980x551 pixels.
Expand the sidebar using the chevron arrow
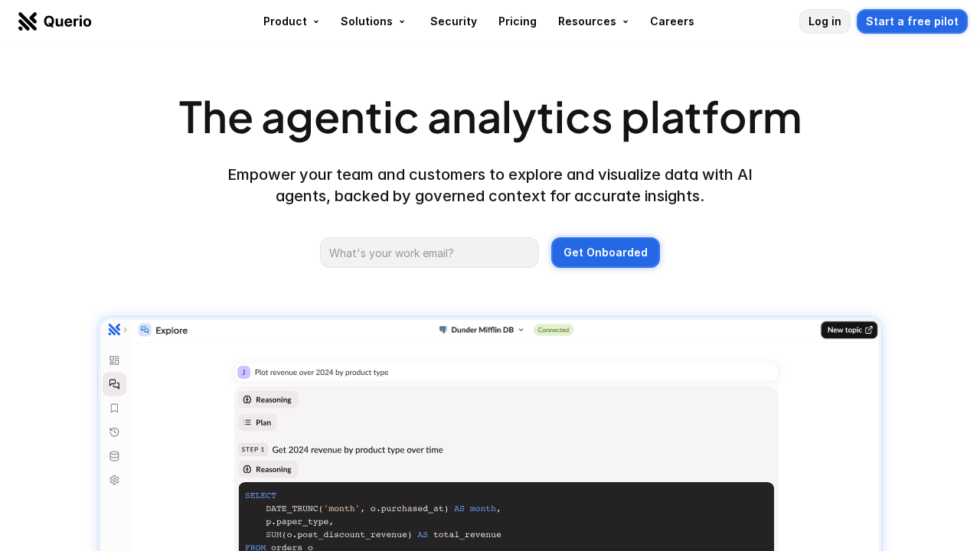[x=125, y=329]
